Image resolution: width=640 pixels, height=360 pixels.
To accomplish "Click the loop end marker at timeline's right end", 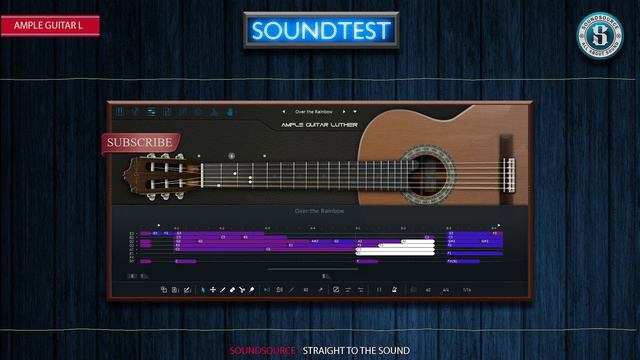I will click(499, 225).
